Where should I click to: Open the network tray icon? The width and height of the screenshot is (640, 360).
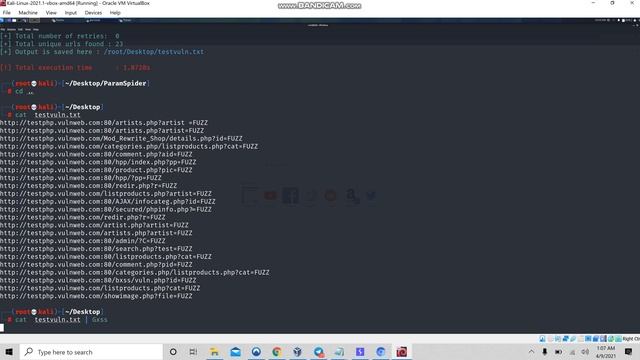point(572,351)
